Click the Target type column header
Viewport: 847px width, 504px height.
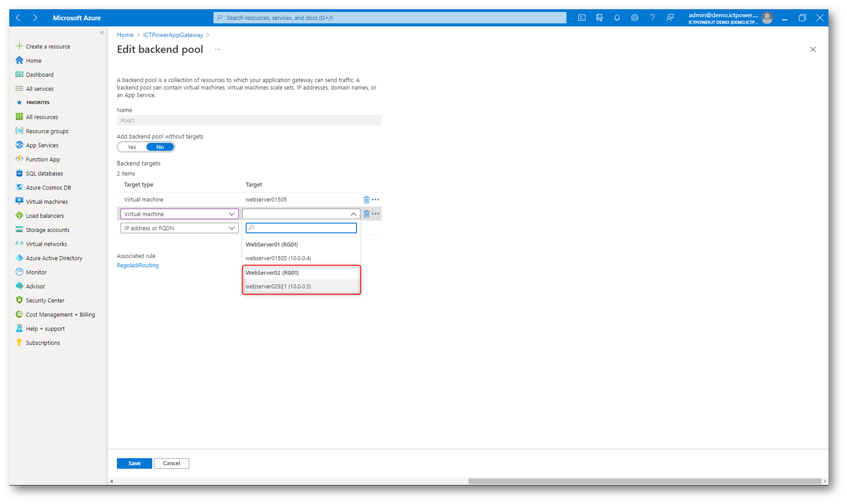click(138, 185)
